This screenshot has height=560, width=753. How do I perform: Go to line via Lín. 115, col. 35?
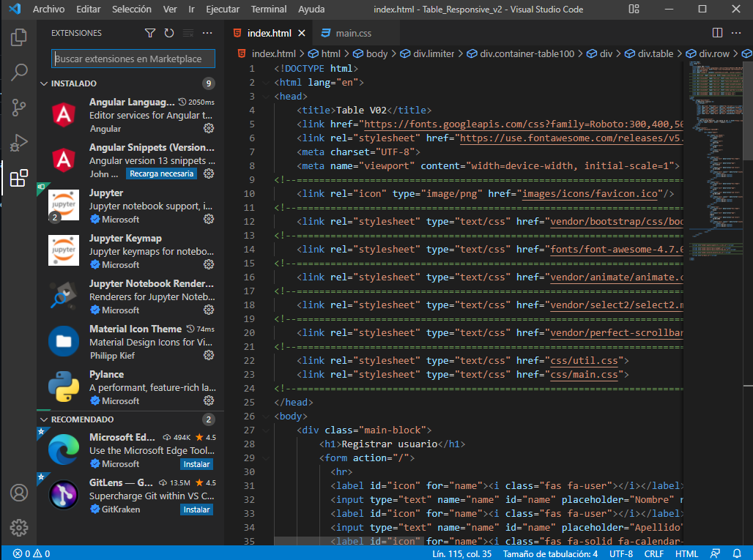click(461, 553)
